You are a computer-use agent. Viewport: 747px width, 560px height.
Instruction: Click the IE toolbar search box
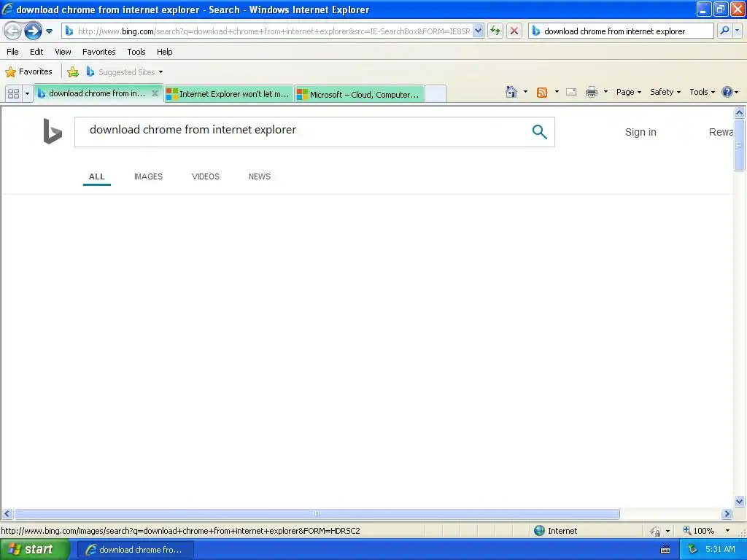click(621, 31)
